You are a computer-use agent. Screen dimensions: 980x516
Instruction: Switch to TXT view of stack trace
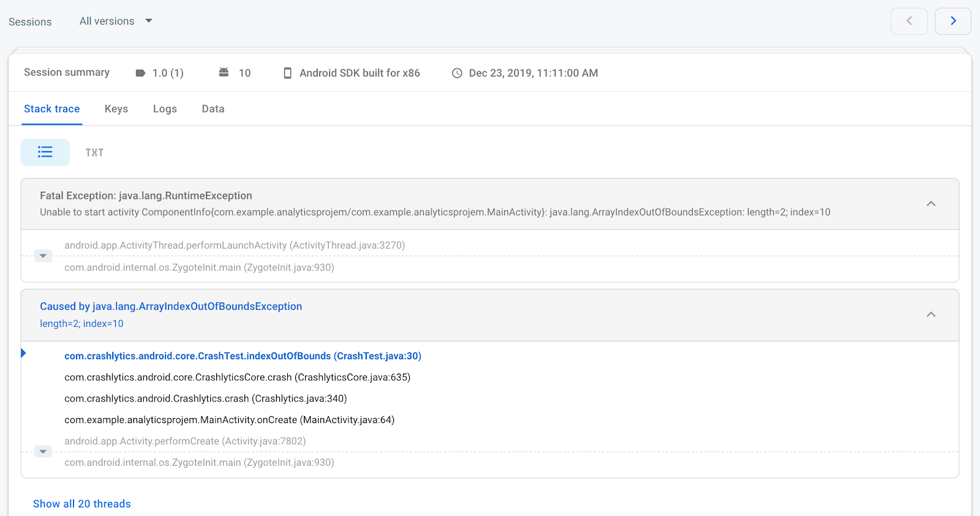(94, 152)
